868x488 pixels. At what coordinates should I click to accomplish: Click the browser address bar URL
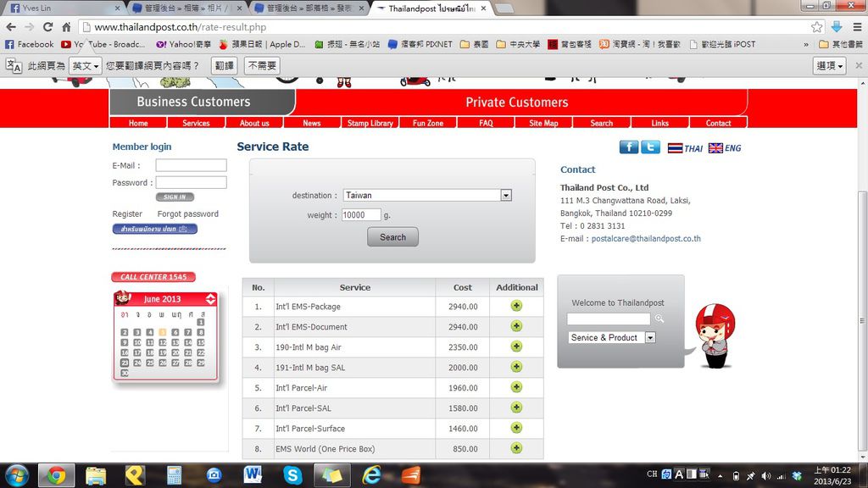click(180, 27)
